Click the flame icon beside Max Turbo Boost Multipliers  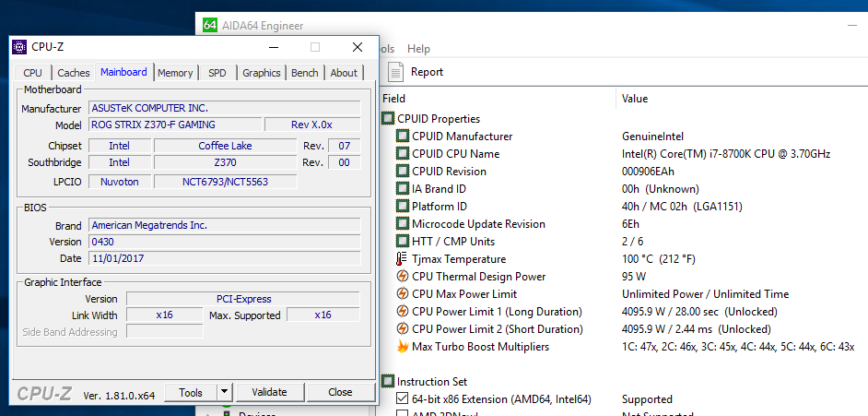[403, 347]
